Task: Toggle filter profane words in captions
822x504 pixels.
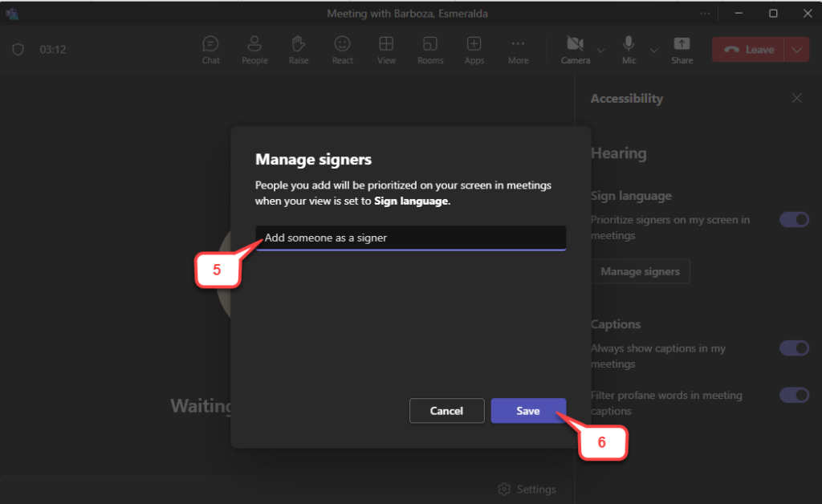Action: 794,395
